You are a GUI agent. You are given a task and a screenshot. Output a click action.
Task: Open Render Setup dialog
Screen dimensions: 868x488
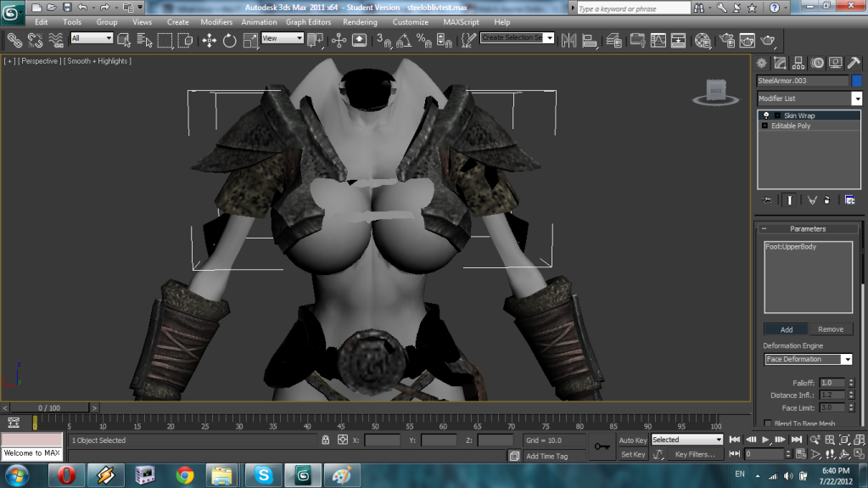click(x=727, y=41)
